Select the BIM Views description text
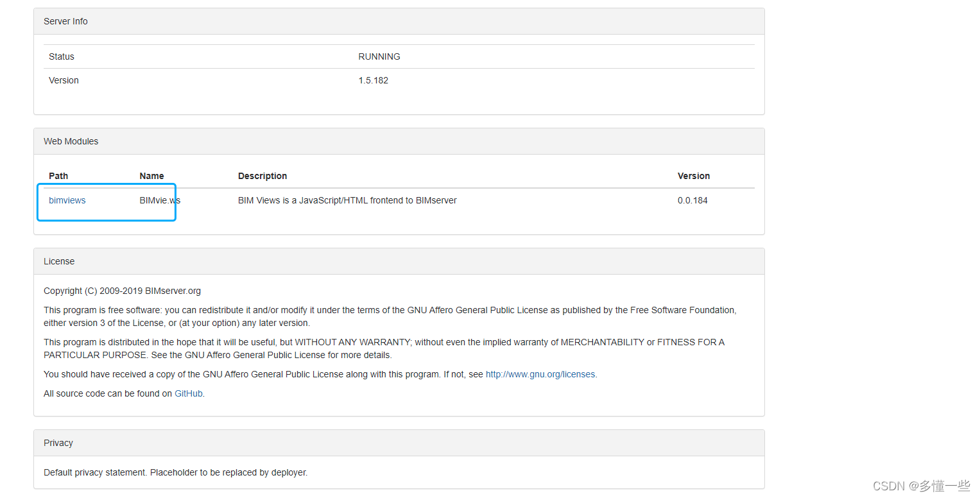980x498 pixels. pos(347,200)
